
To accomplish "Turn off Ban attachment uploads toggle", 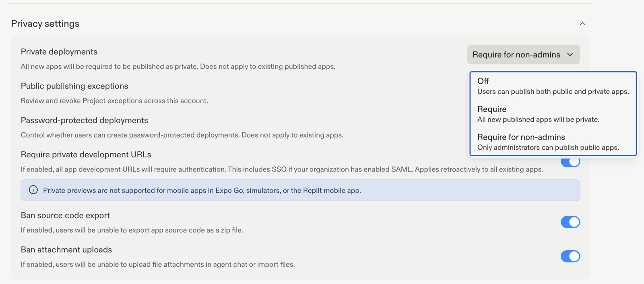I will pyautogui.click(x=570, y=256).
